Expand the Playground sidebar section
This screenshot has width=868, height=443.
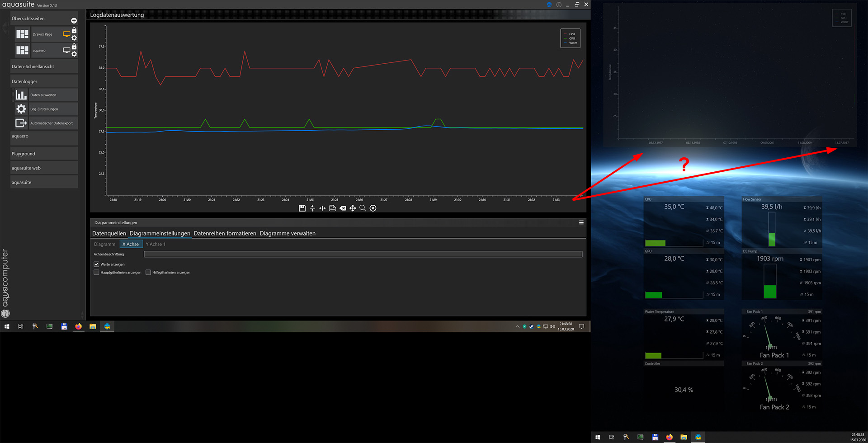(x=44, y=154)
